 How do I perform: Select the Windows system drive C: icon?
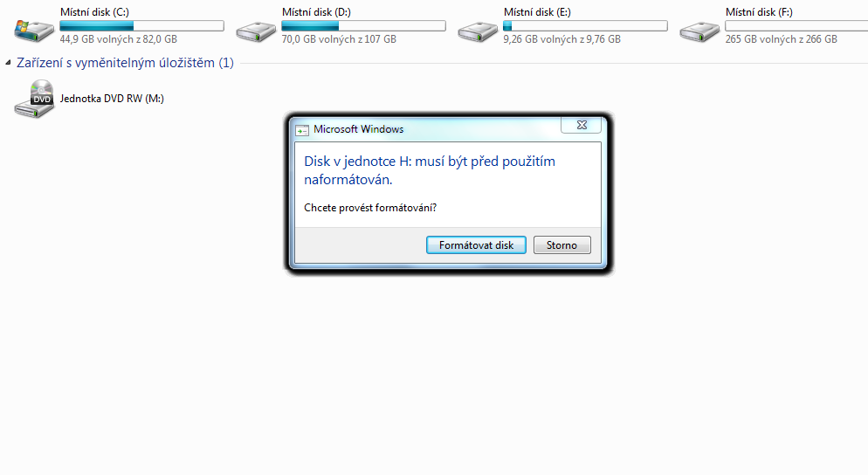(x=34, y=31)
